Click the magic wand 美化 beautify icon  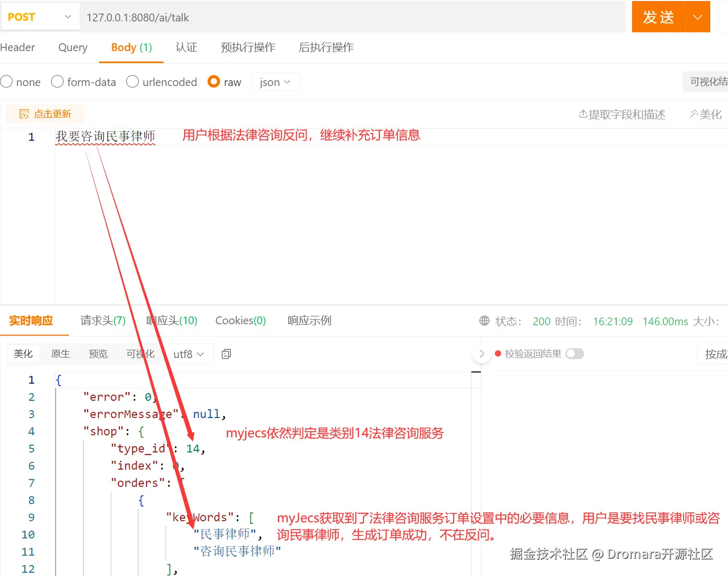coord(694,114)
